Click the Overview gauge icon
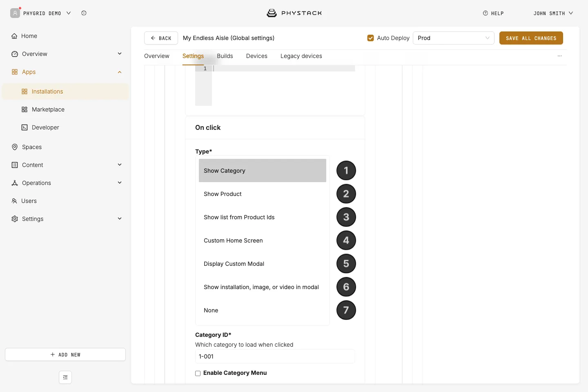The image size is (588, 392). [x=15, y=54]
